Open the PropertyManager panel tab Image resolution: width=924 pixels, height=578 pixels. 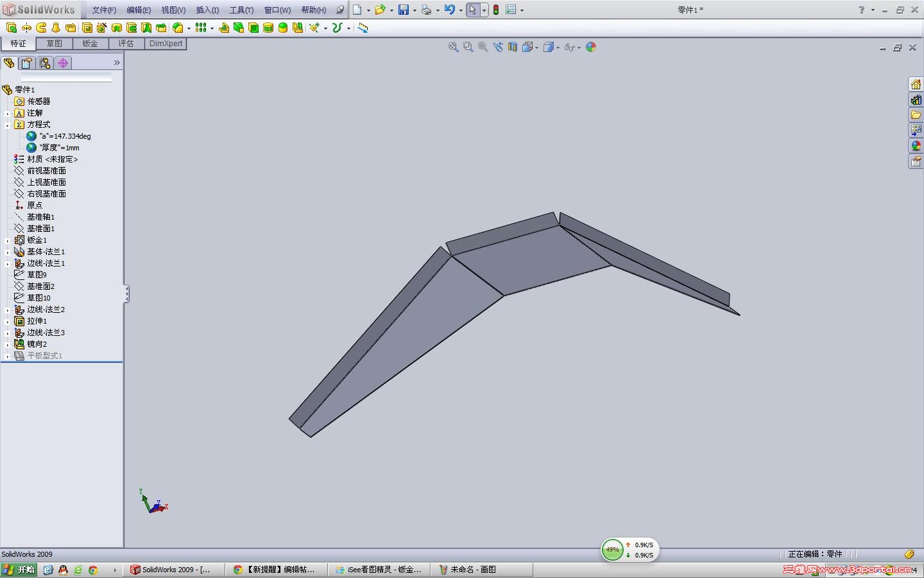coord(26,63)
